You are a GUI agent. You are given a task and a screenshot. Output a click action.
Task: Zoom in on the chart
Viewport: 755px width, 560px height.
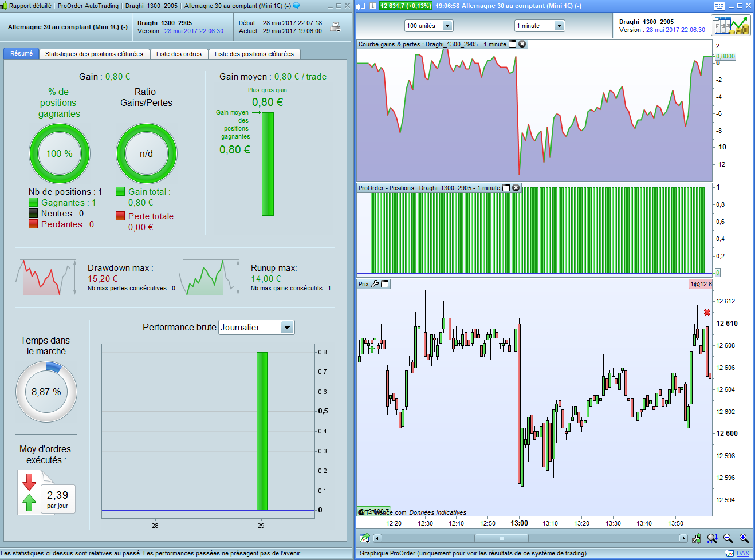(x=744, y=538)
